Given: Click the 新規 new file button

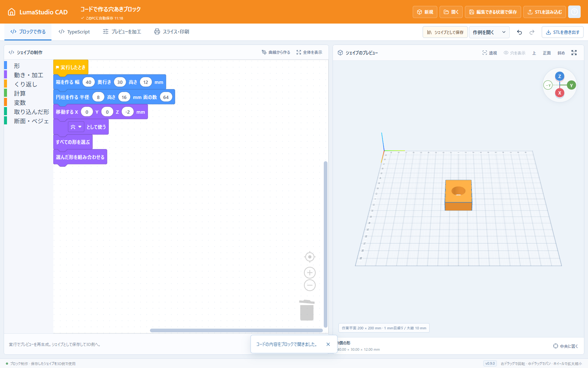Looking at the screenshot, I should (x=425, y=12).
